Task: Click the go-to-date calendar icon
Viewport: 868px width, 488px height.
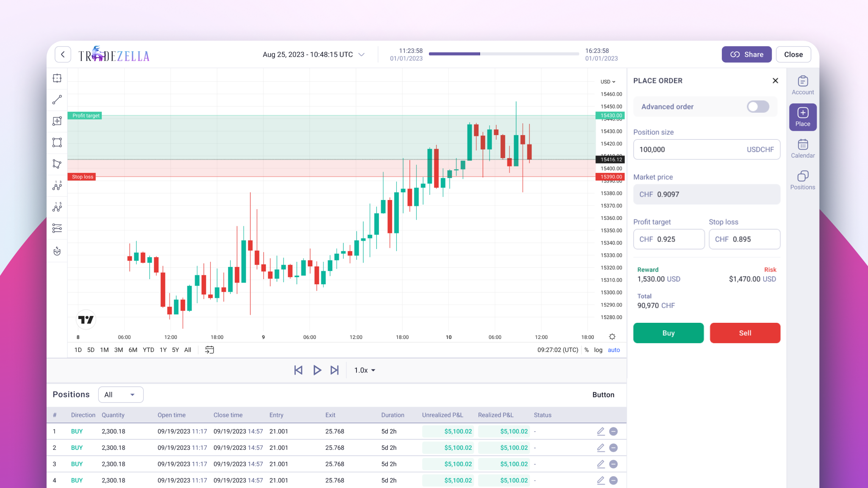Action: 209,350
